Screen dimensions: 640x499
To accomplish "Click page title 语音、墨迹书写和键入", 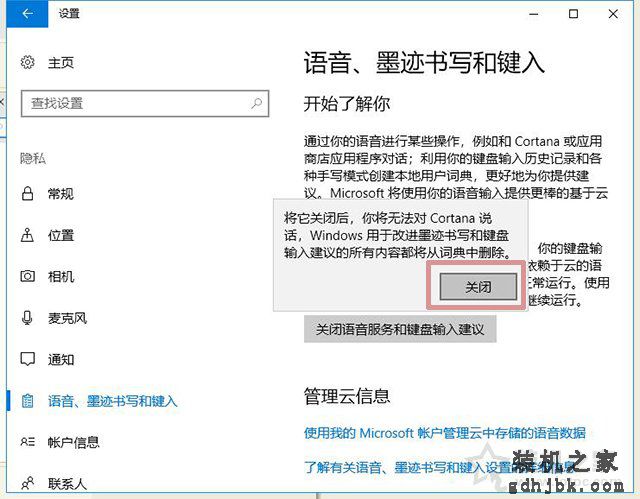I will (424, 63).
